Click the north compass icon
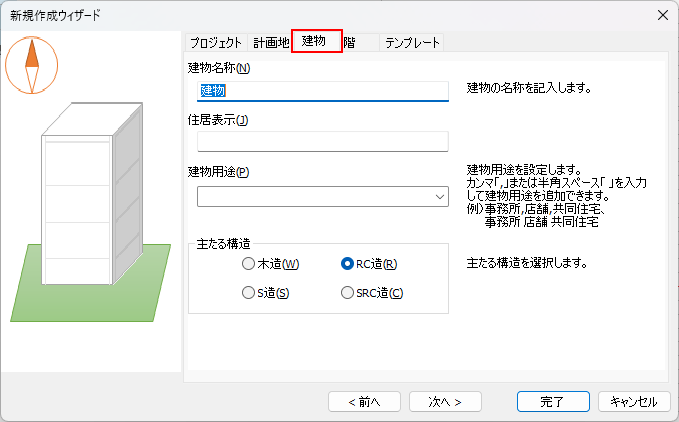Image resolution: width=679 pixels, height=422 pixels. click(x=32, y=64)
